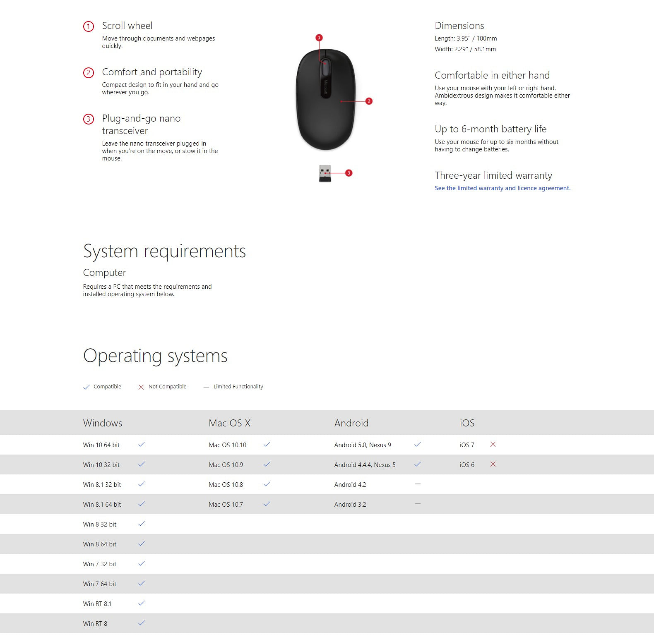Click the checkmark beside Android 5.0, Nexus 9
654x644 pixels.
pos(418,444)
